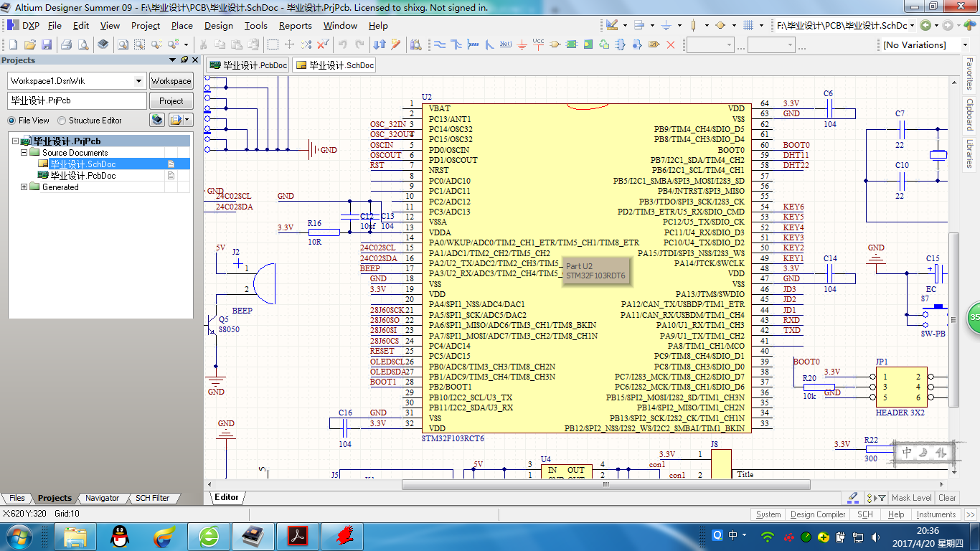
Task: Click the Print icon in the toolbar
Action: tap(66, 44)
